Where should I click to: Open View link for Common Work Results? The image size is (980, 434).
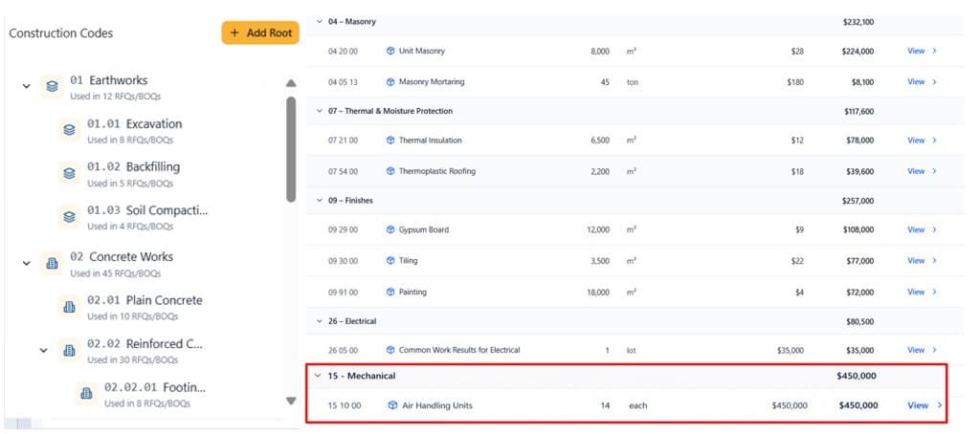(922, 350)
